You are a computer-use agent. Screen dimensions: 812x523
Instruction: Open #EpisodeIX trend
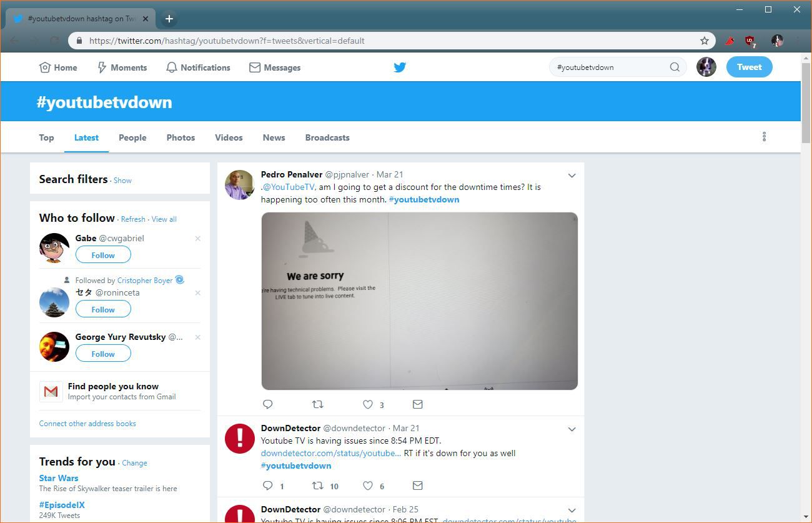point(62,505)
